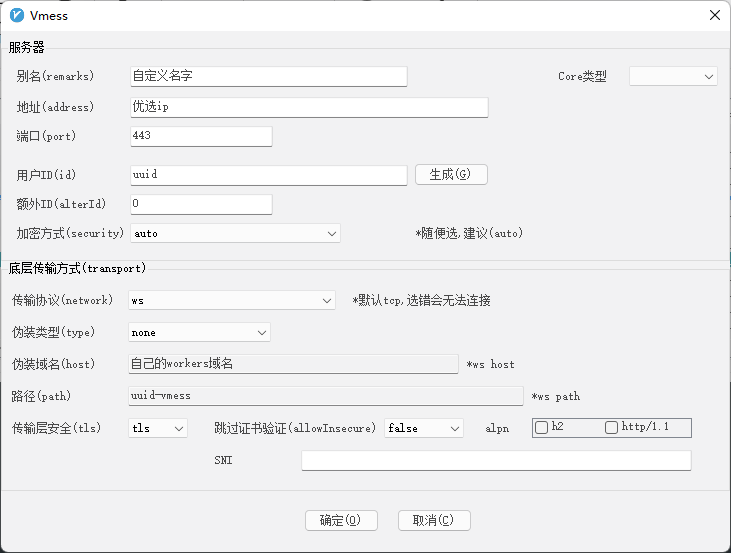Open the 传输层安全(tls) dropdown
The height and width of the screenshot is (553, 731).
tap(159, 428)
